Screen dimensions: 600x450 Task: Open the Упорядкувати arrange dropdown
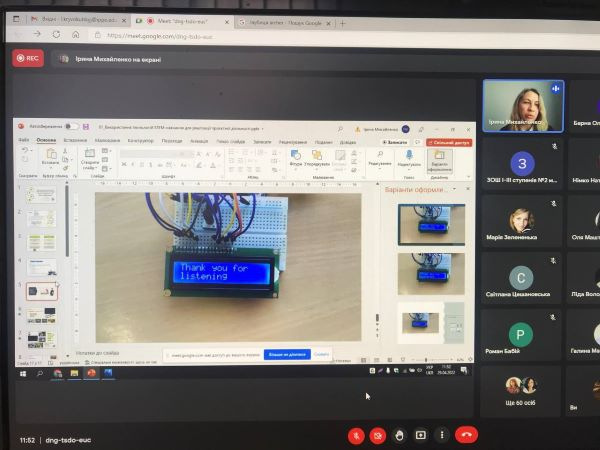[x=317, y=156]
